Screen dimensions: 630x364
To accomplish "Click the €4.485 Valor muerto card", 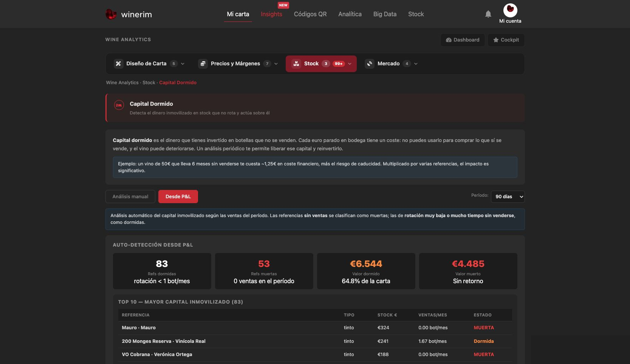I will (x=468, y=271).
